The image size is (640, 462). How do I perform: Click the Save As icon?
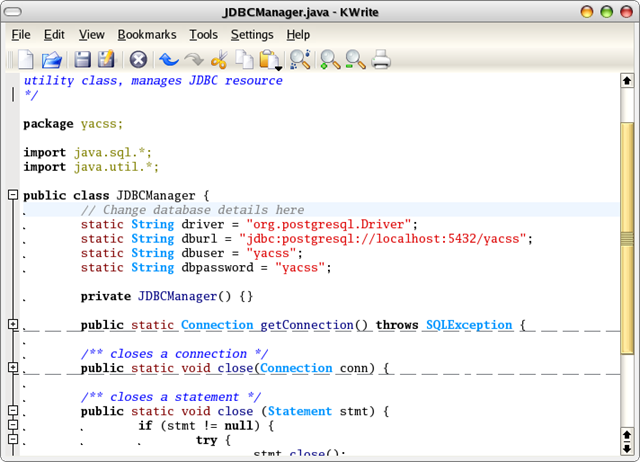(106, 61)
